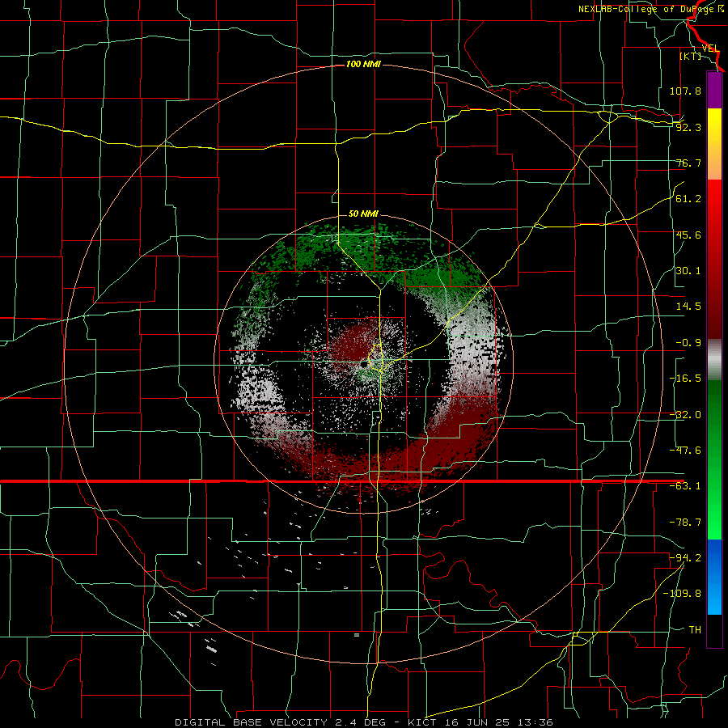Click the 50 NMI range ring label
The width and height of the screenshot is (728, 728).
pyautogui.click(x=363, y=214)
